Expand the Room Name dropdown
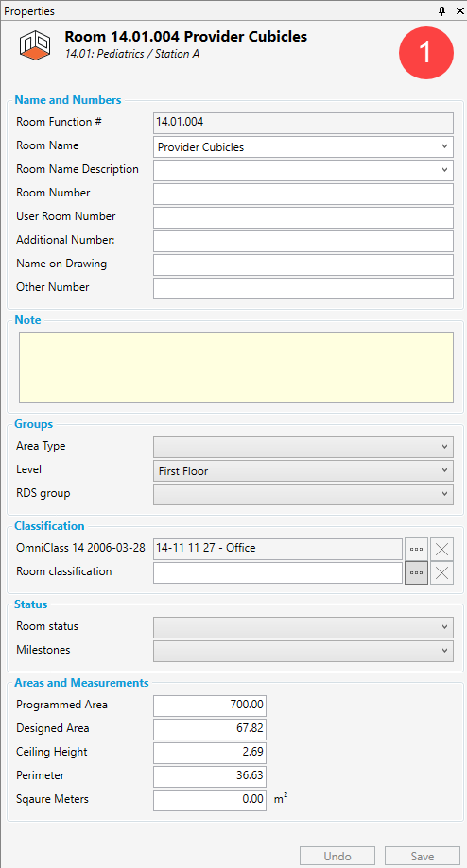The width and height of the screenshot is (467, 868). point(303,146)
